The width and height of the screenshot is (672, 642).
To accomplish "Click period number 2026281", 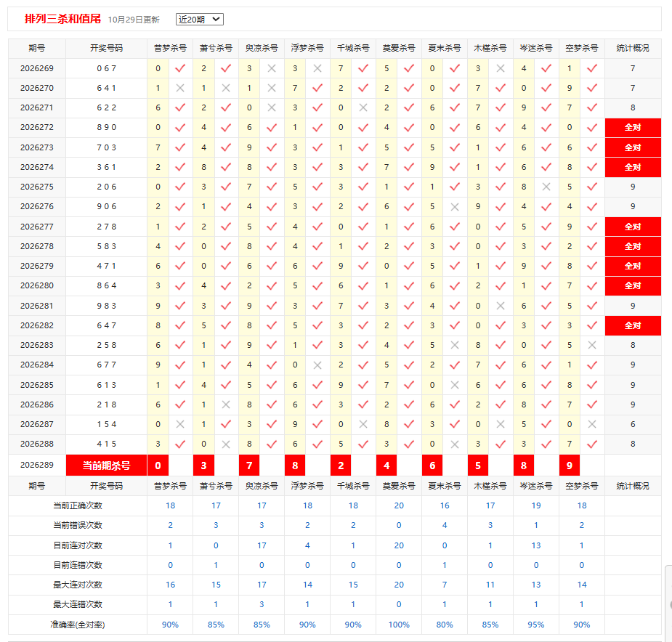I will (x=37, y=306).
